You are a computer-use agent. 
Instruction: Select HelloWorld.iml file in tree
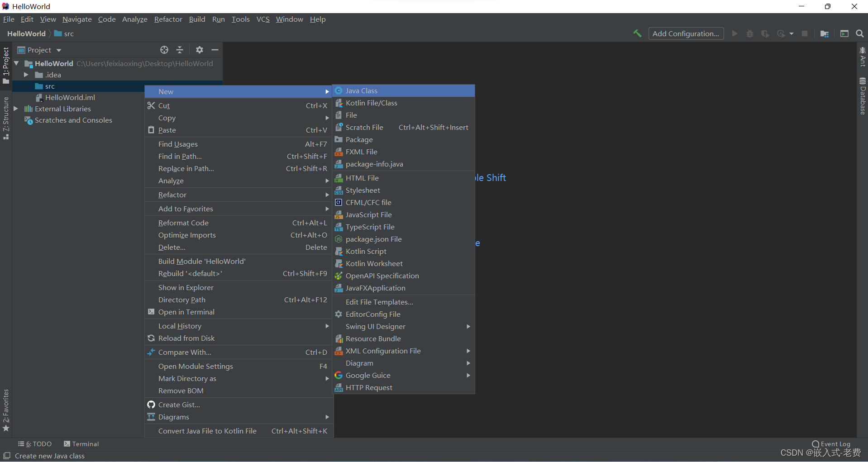[66, 97]
